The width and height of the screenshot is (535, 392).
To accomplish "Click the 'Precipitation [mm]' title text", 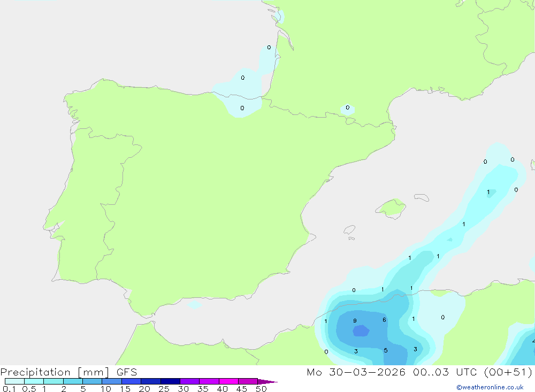I will 55,372.
